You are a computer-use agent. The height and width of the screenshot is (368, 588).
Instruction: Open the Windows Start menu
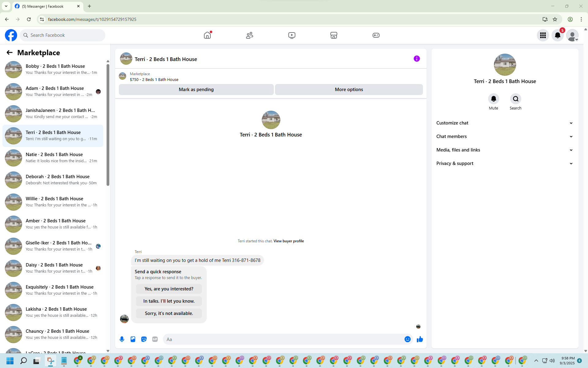[x=10, y=361]
